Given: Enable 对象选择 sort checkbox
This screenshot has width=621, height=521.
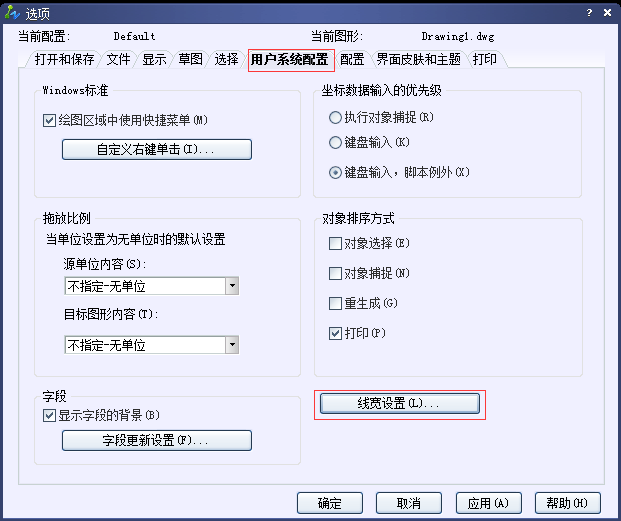Looking at the screenshot, I should [x=336, y=243].
